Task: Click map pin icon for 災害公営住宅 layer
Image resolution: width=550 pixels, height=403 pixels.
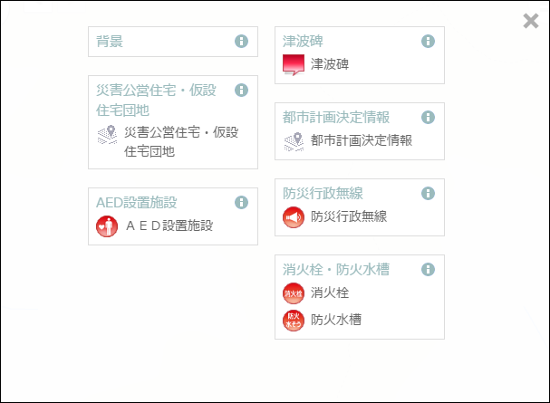Action: click(x=107, y=135)
